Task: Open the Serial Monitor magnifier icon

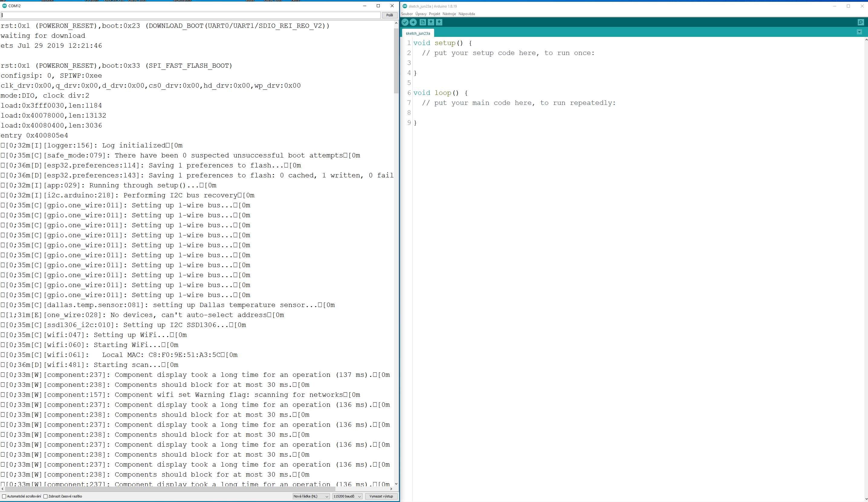Action: pyautogui.click(x=860, y=22)
